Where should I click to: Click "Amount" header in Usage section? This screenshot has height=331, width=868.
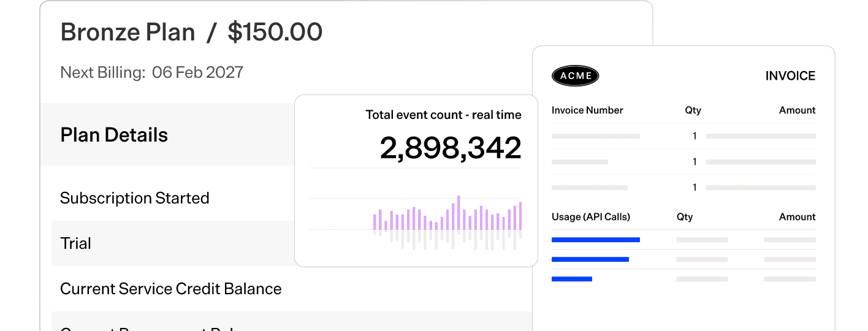point(797,217)
